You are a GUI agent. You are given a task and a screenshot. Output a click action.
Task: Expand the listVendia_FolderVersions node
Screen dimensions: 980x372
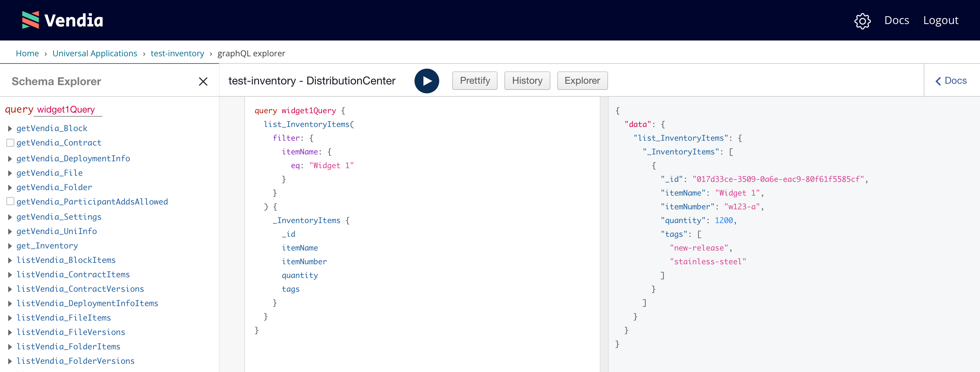(10, 361)
